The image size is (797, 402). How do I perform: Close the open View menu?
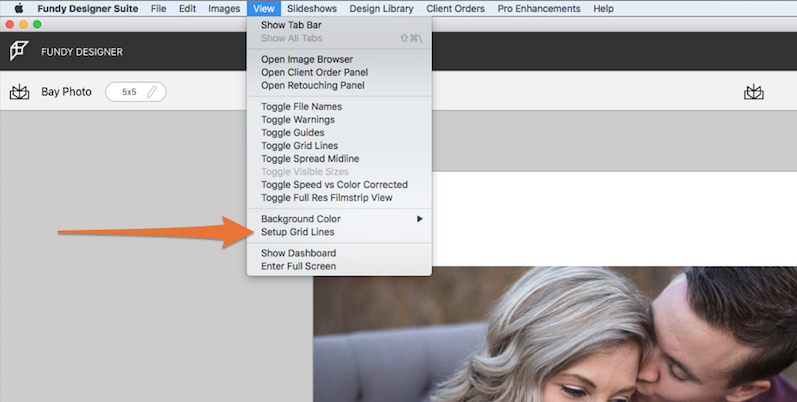pyautogui.click(x=264, y=9)
